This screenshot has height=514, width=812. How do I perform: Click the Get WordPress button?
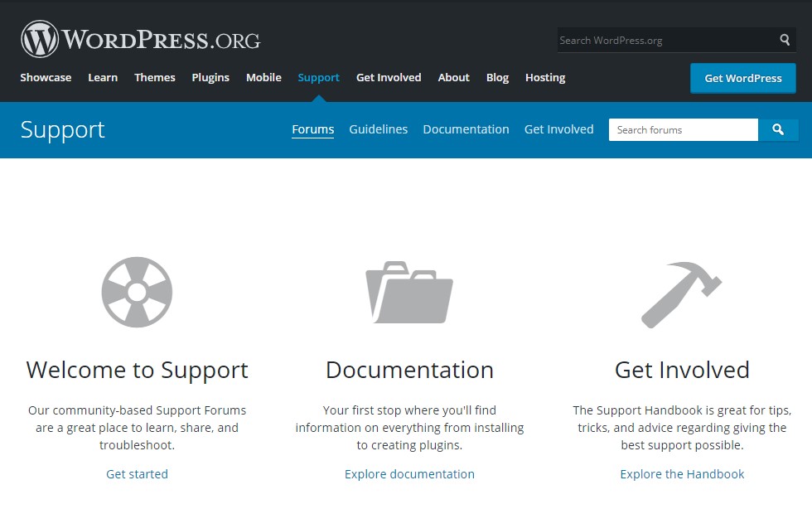click(x=743, y=78)
